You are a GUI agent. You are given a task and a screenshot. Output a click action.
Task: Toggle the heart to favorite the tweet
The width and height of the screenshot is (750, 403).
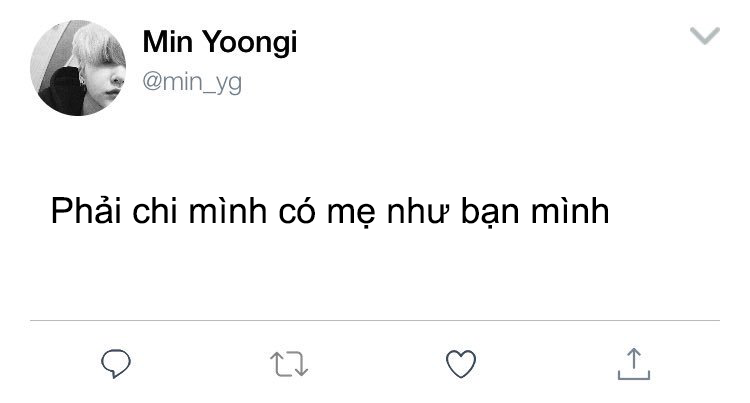tap(460, 364)
